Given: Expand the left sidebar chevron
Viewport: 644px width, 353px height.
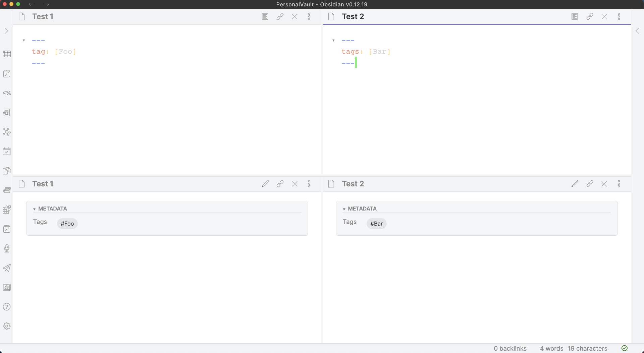Looking at the screenshot, I should click(x=6, y=31).
